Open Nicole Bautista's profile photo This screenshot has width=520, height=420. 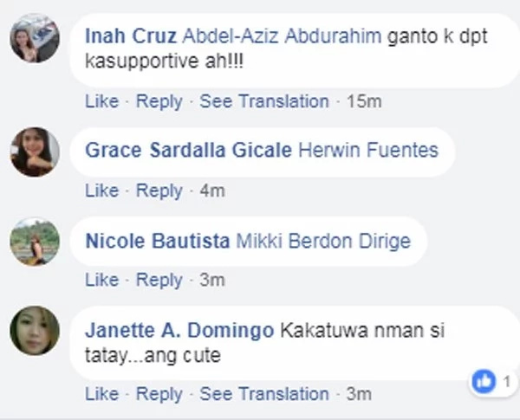pos(35,242)
